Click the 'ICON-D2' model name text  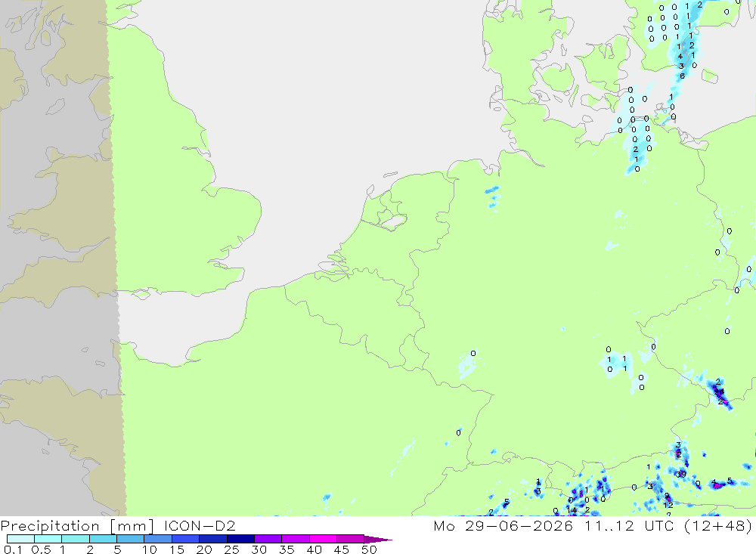point(200,525)
